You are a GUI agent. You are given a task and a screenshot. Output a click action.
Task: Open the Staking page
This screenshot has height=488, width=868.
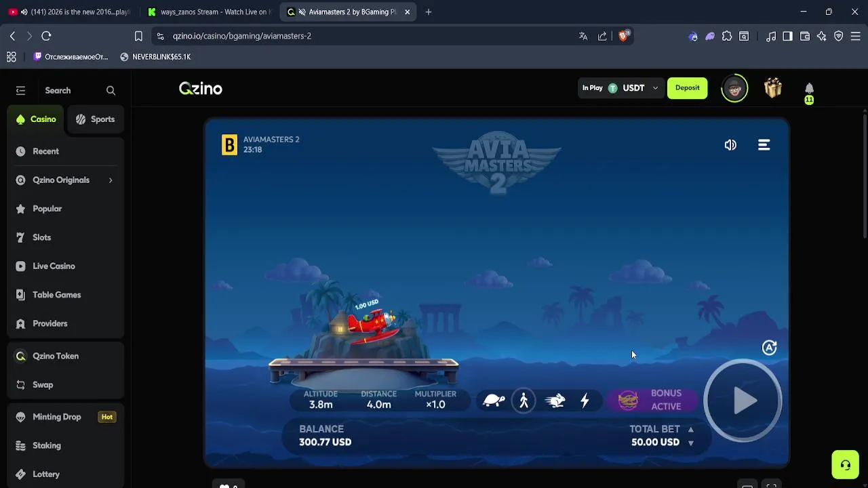pyautogui.click(x=66, y=445)
